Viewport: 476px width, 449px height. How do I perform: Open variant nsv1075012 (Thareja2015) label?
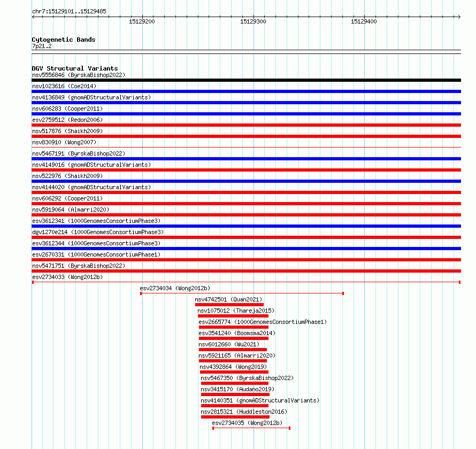coord(236,311)
